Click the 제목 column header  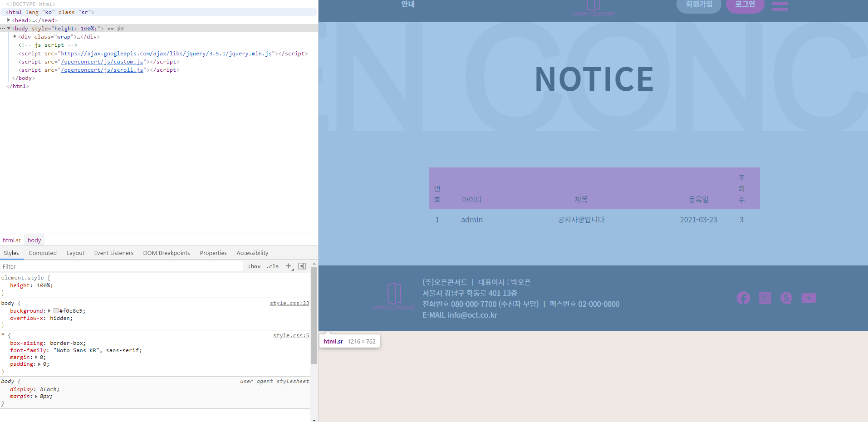(x=581, y=200)
